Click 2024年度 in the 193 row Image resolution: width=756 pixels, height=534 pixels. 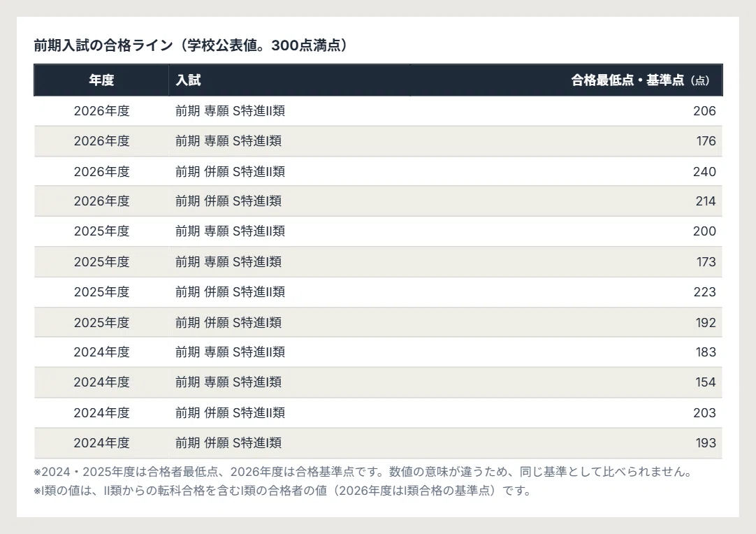pyautogui.click(x=102, y=443)
